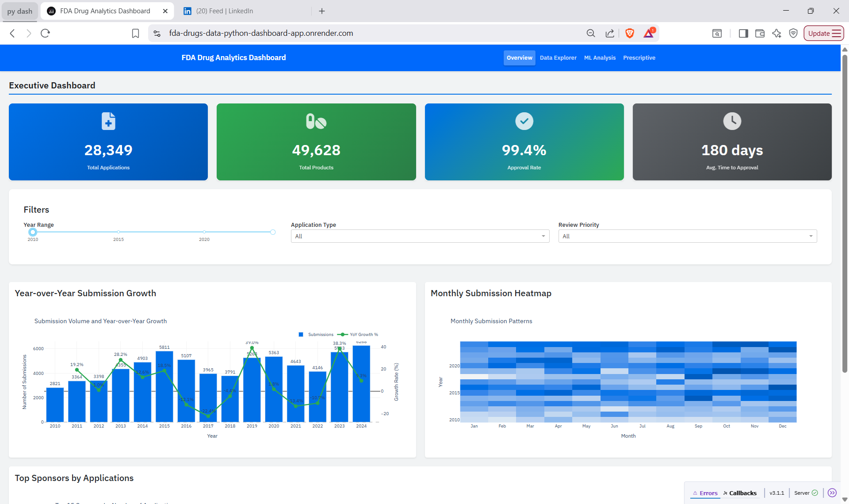849x504 pixels.
Task: Open the Prescriptive page
Action: point(639,58)
